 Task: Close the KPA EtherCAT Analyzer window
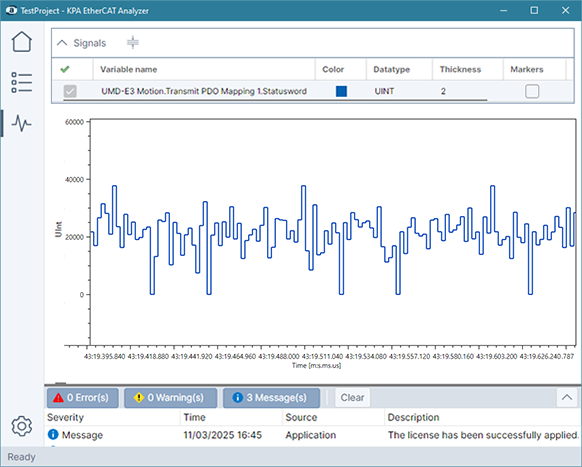click(565, 10)
